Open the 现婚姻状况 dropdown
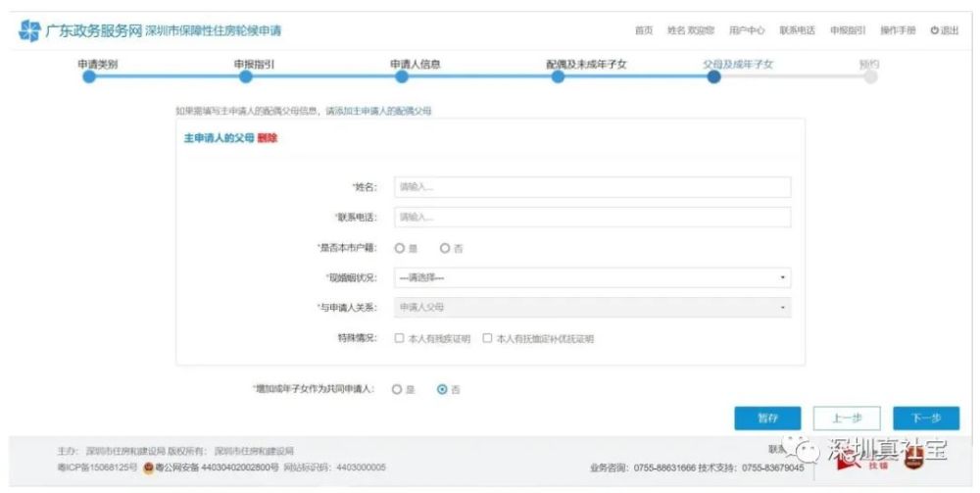 (x=593, y=277)
